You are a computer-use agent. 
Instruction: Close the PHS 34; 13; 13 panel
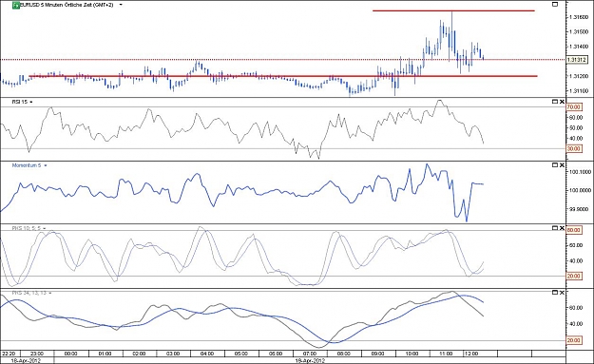point(562,293)
